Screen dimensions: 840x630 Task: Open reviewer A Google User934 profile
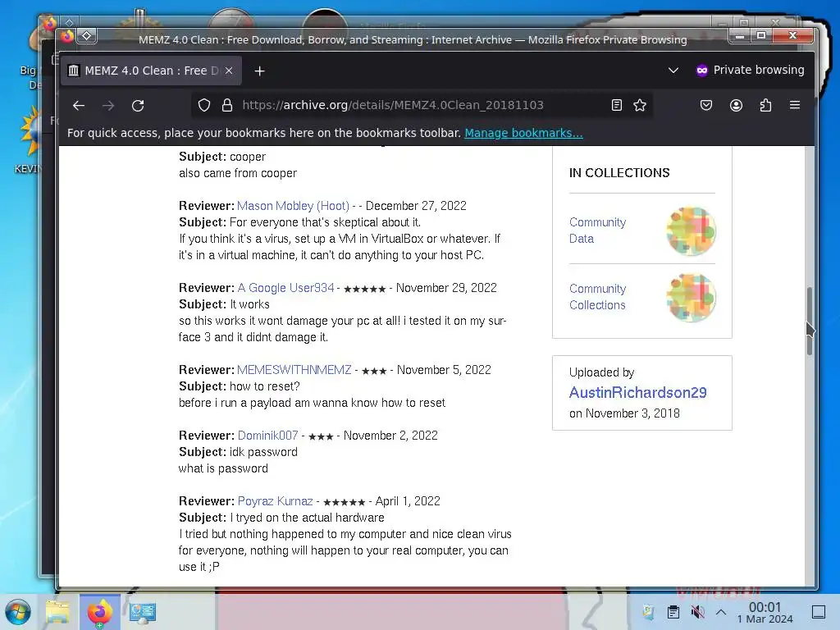click(285, 288)
